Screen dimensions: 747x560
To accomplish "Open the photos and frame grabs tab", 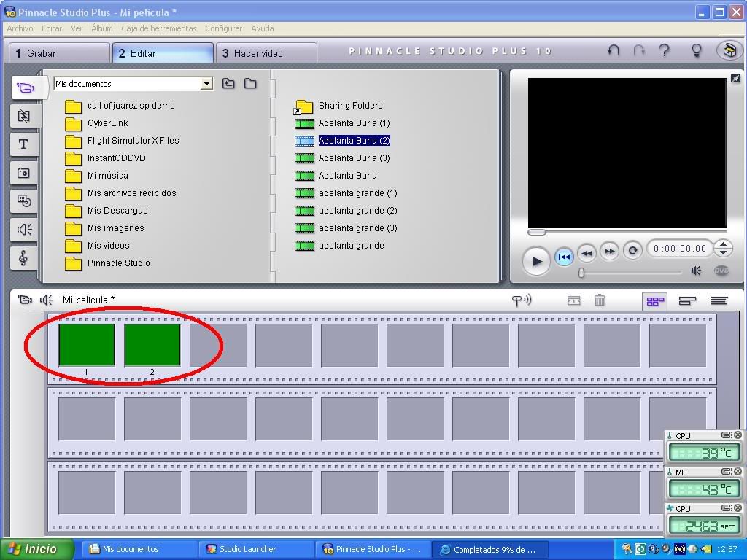I will click(x=24, y=173).
